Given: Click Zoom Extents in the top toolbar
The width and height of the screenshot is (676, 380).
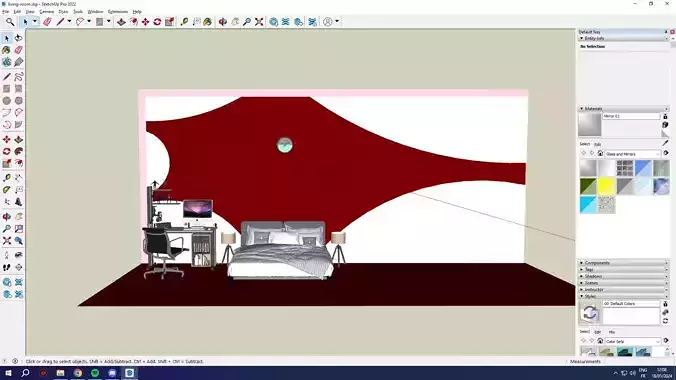Looking at the screenshot, I should tap(259, 22).
